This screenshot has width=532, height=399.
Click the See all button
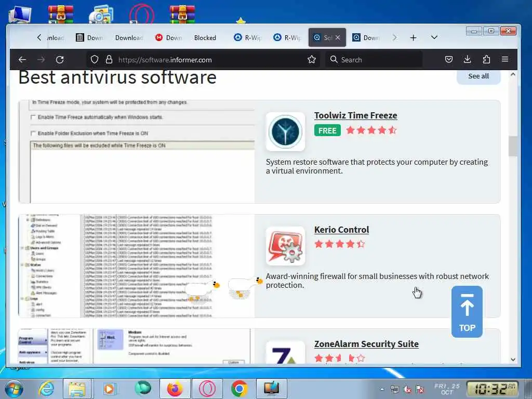coord(478,76)
